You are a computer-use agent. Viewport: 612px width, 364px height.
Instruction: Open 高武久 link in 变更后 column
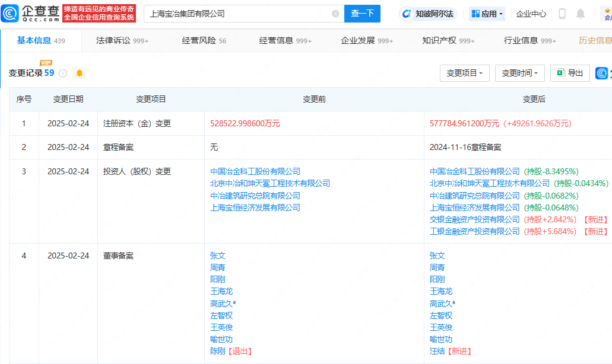click(441, 304)
